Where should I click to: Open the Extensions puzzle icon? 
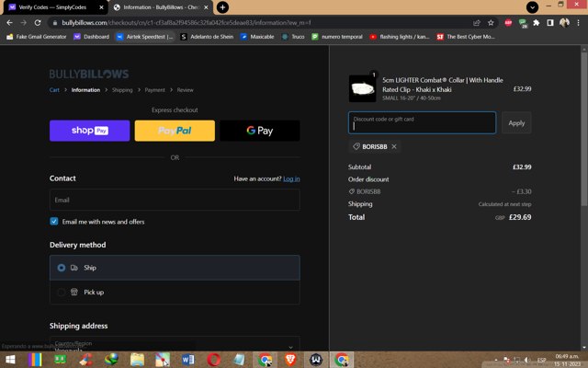click(537, 23)
